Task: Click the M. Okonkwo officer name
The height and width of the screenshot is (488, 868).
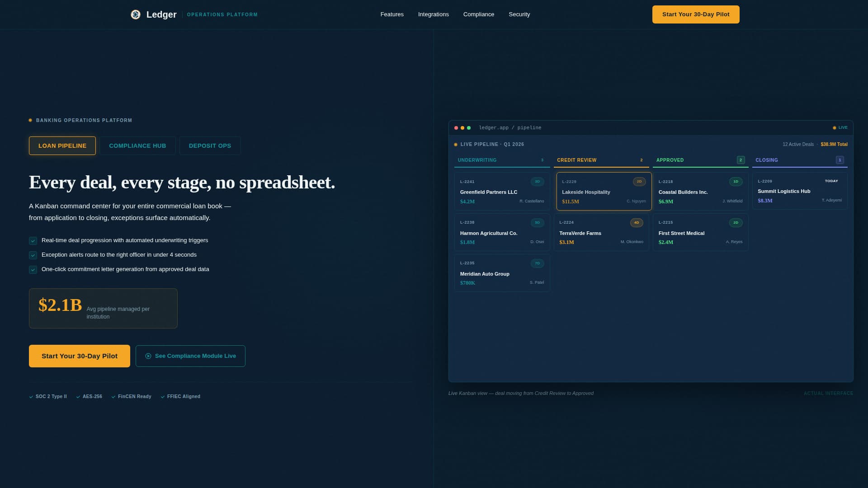Action: tap(632, 242)
